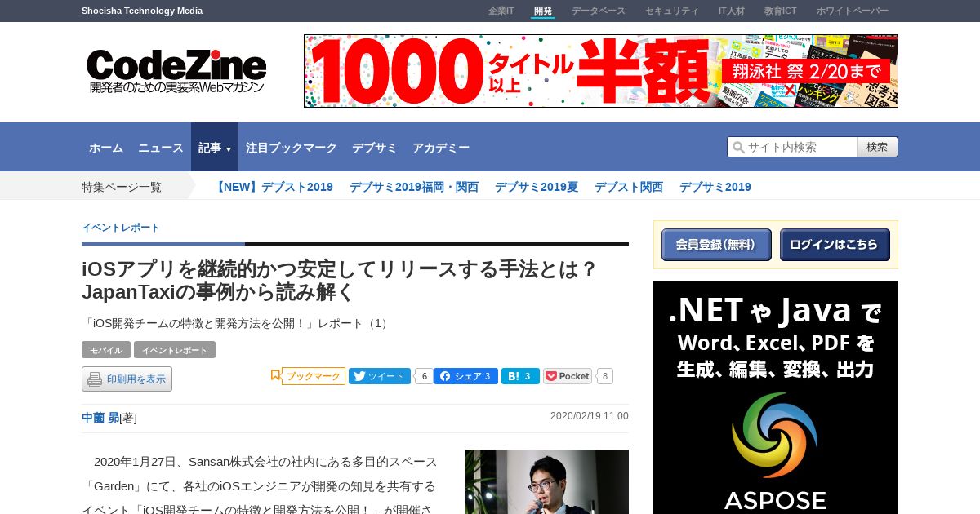
Task: Open 【NEW】デブスト2019 feature link
Action: pos(273,187)
